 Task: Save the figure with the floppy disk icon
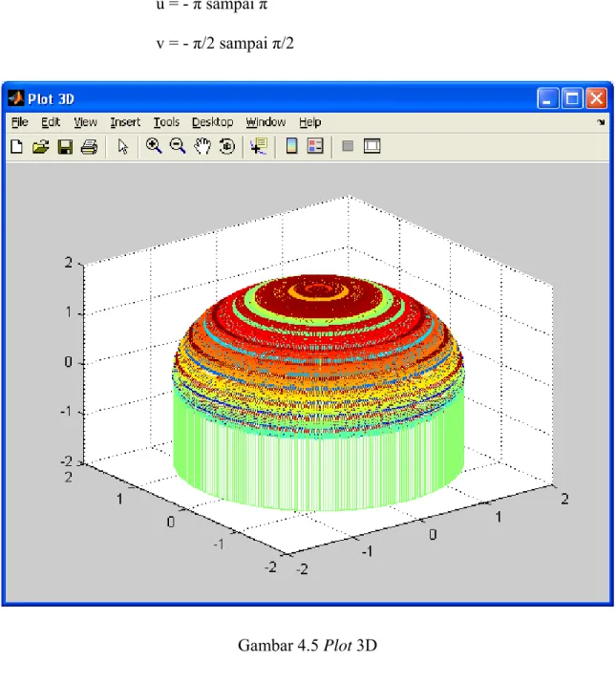pyautogui.click(x=65, y=146)
